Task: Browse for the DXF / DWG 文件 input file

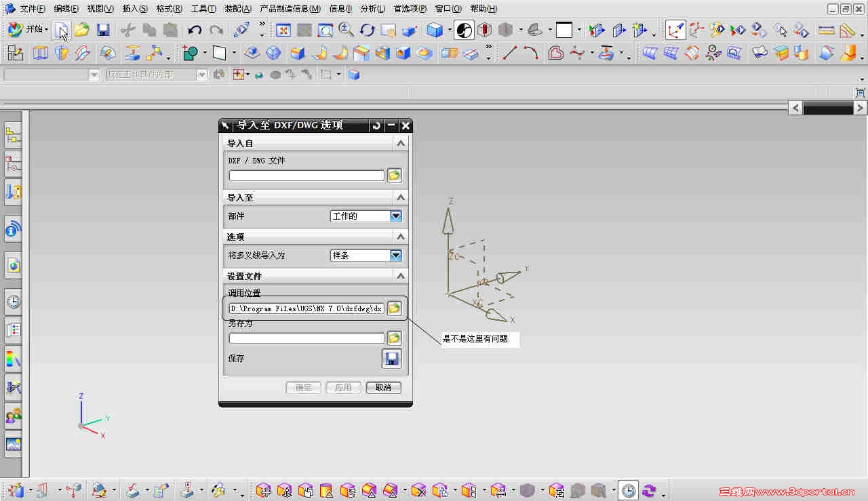Action: click(x=394, y=176)
